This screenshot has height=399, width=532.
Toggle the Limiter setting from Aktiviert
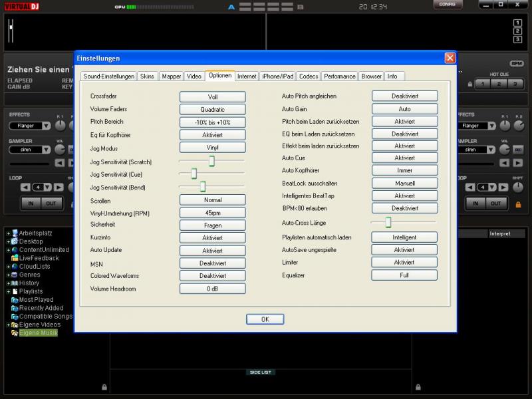pyautogui.click(x=404, y=263)
